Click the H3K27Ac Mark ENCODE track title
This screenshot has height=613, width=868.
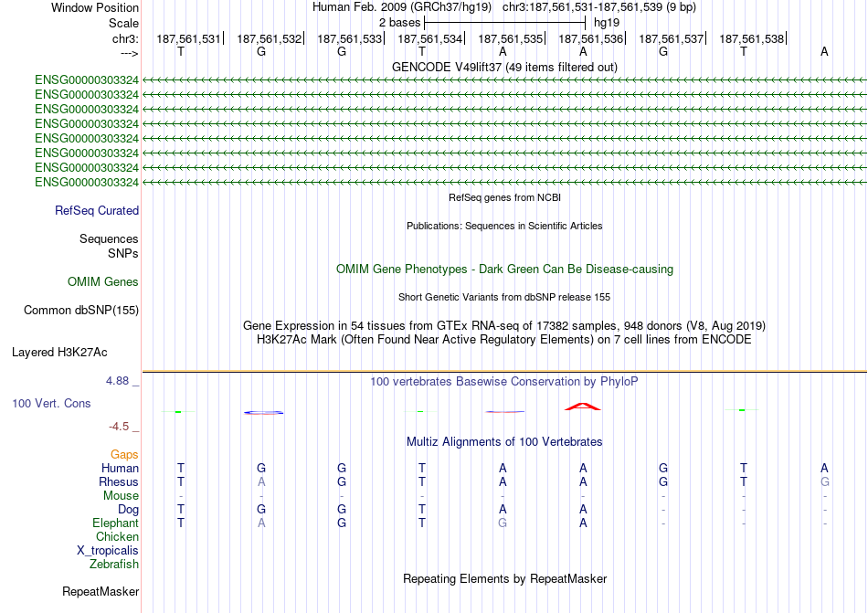click(504, 340)
